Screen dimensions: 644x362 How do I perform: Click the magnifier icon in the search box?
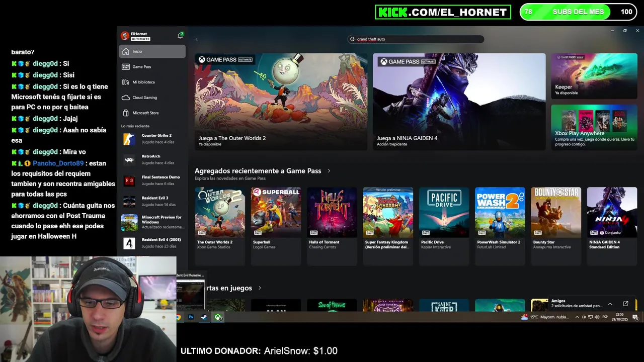(x=352, y=39)
